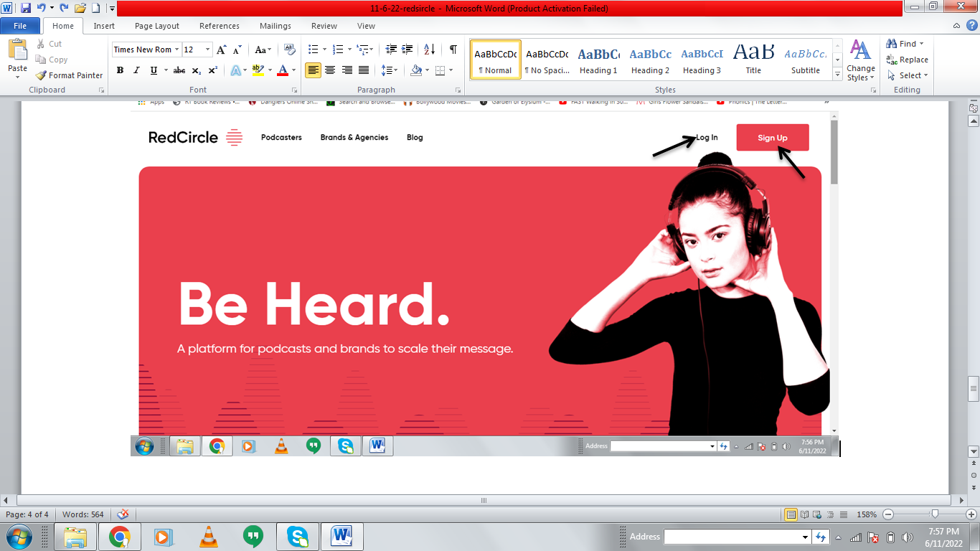Shrink the font size
The image size is (980, 551).
click(237, 50)
